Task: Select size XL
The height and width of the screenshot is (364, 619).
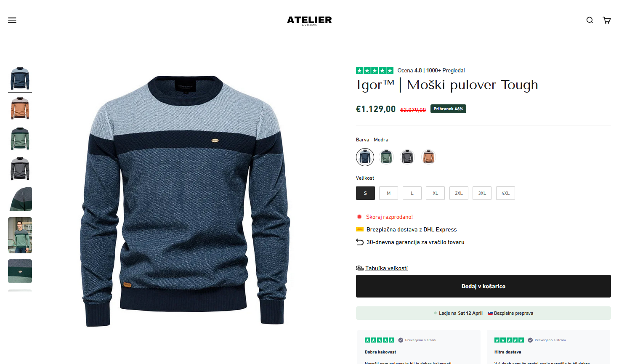Action: point(435,193)
